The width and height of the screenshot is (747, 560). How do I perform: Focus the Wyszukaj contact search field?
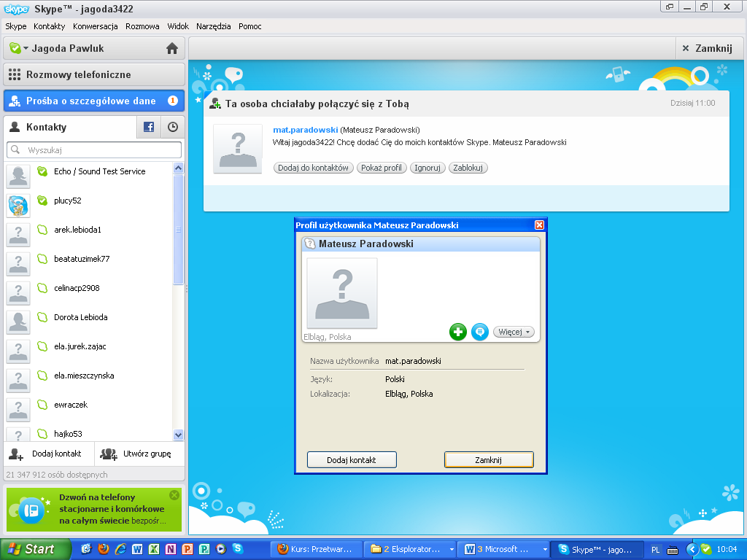(x=94, y=150)
